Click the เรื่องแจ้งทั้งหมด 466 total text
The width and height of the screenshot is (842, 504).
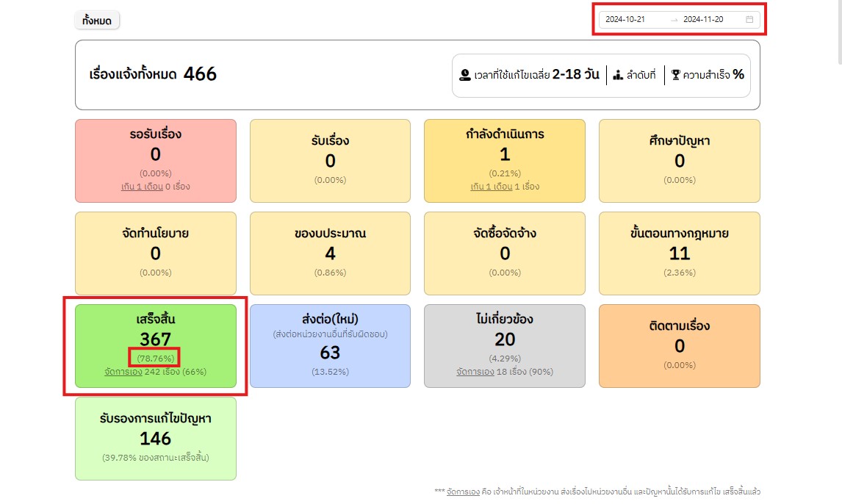[x=153, y=74]
